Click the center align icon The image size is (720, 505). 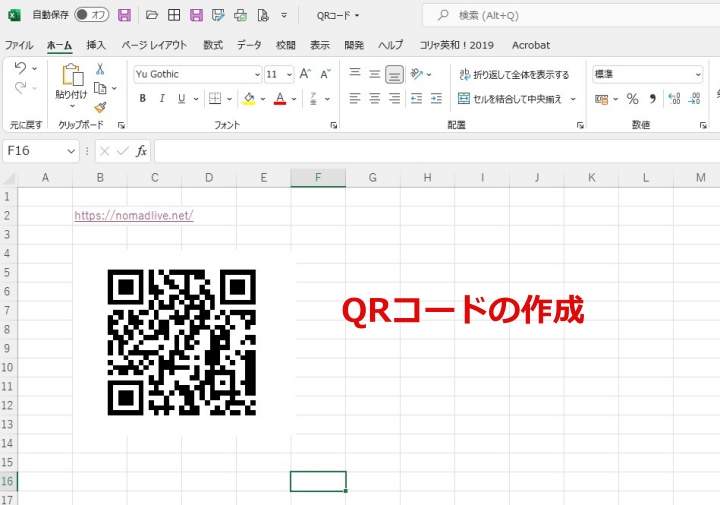point(374,98)
